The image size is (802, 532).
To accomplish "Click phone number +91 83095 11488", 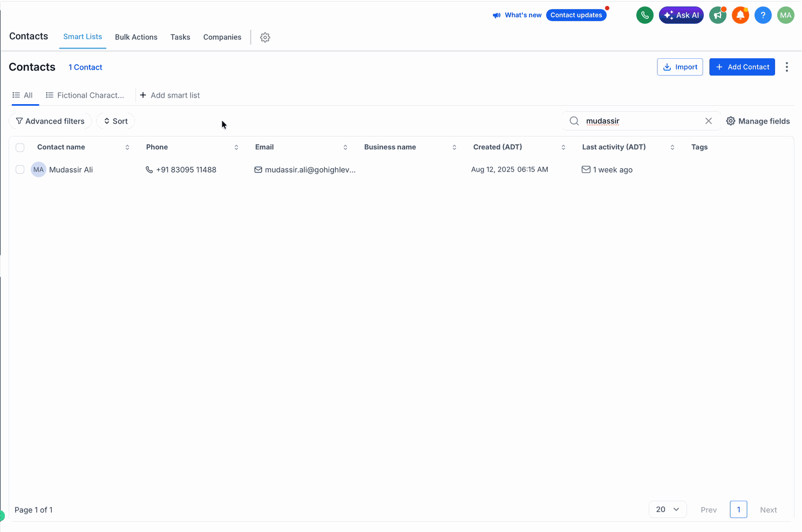I will [x=186, y=169].
